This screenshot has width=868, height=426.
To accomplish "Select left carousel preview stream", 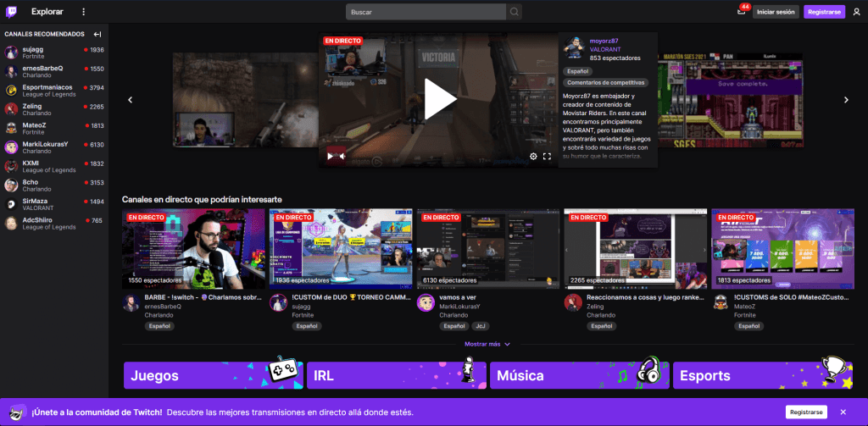I will (245, 100).
